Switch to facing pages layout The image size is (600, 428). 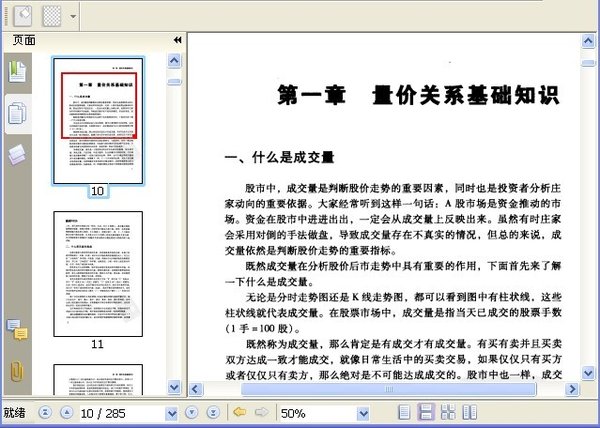coord(470,412)
